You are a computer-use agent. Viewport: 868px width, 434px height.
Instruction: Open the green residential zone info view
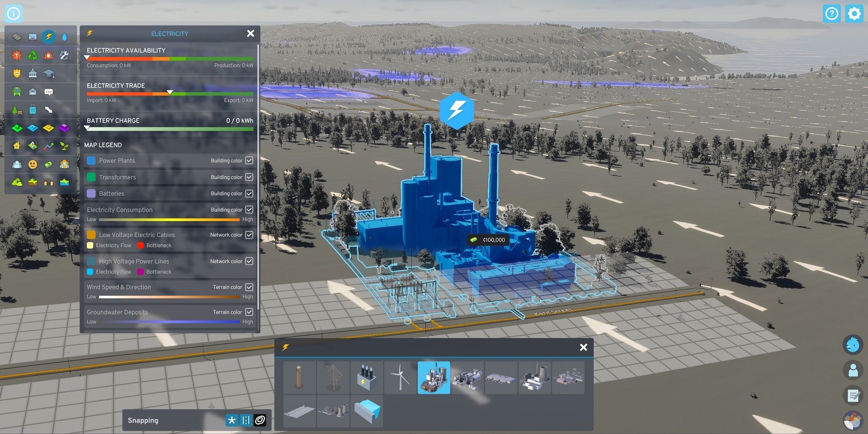[x=17, y=128]
